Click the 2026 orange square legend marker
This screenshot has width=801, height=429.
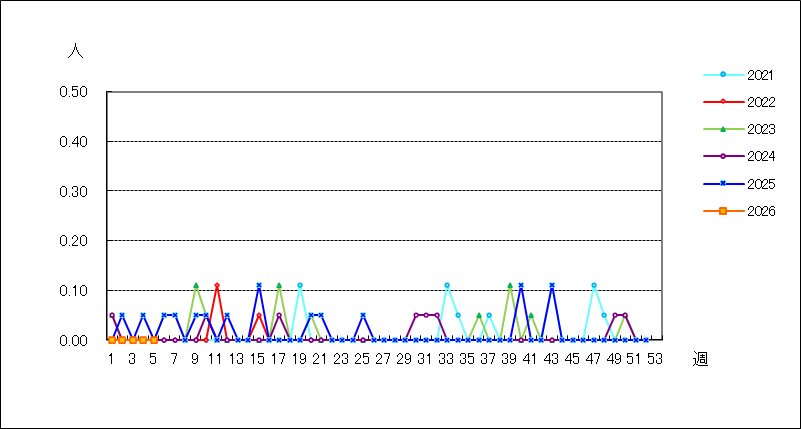click(723, 211)
